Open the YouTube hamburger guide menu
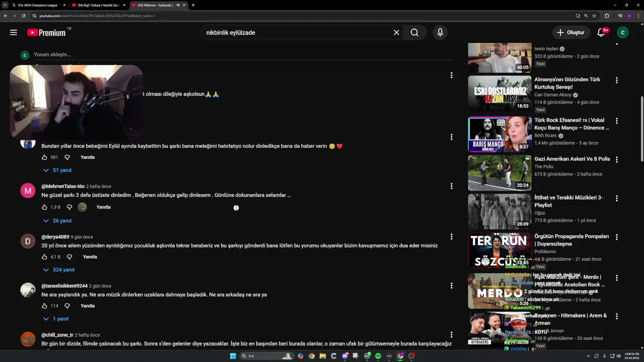Viewport: 644px width, 362px height. [x=14, y=33]
